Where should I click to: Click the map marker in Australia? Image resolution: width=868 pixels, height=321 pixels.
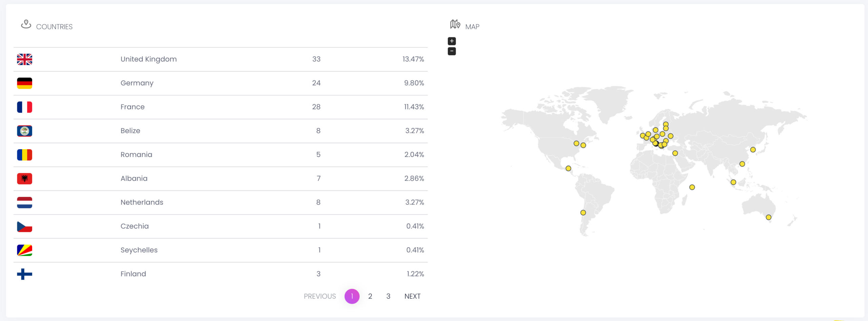tap(768, 217)
